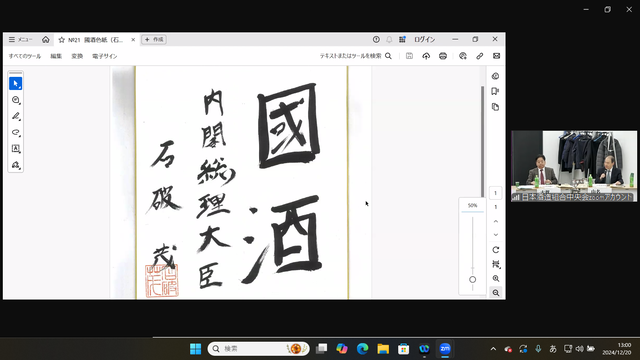
Task: Click the document vertical scrollbar
Action: click(482, 141)
